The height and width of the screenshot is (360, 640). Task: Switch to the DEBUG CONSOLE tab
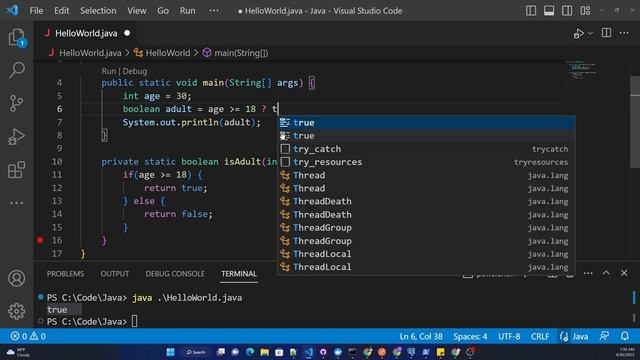[175, 274]
